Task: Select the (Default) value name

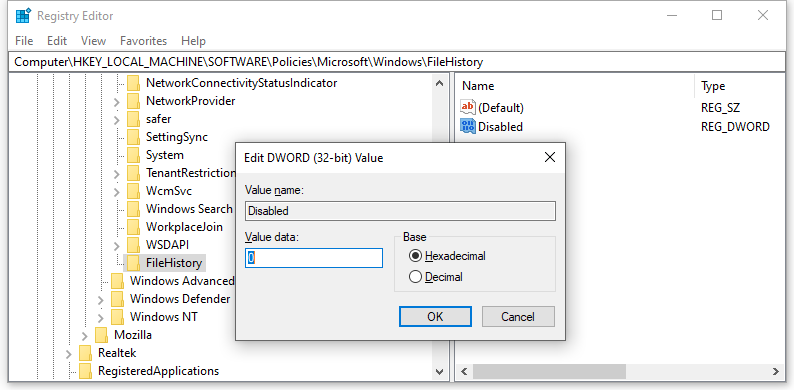Action: 501,108
